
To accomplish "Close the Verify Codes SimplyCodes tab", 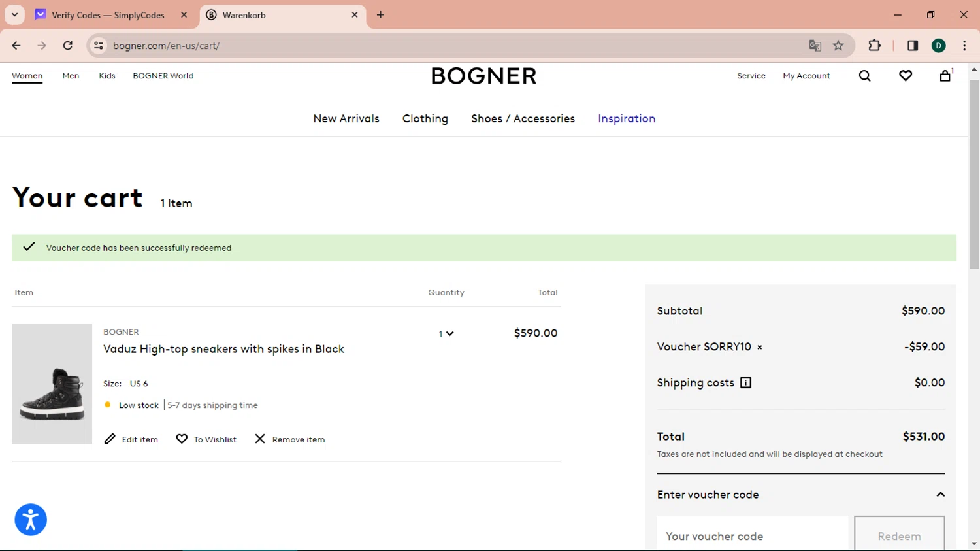I will [184, 14].
